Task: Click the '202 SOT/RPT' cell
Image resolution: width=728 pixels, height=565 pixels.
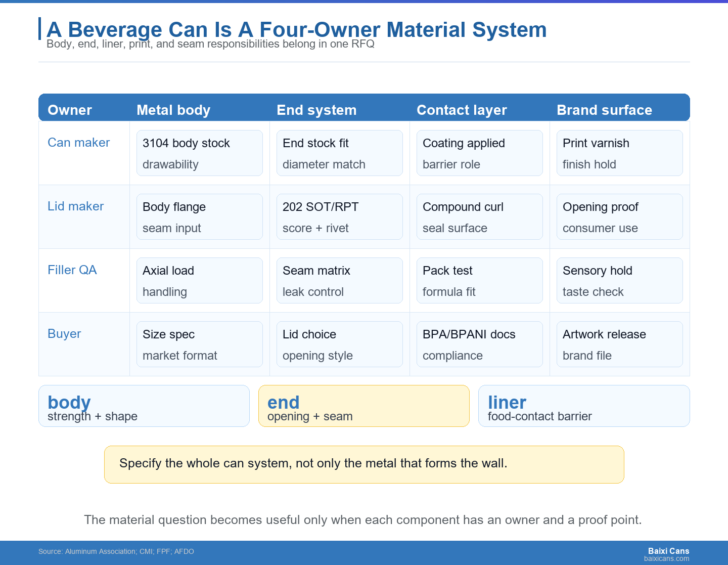Action: 340,217
